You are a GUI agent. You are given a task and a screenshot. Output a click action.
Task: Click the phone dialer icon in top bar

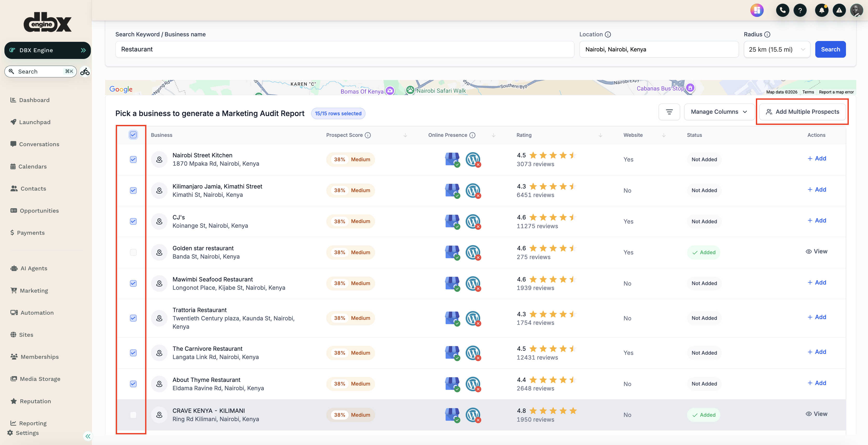pos(782,10)
